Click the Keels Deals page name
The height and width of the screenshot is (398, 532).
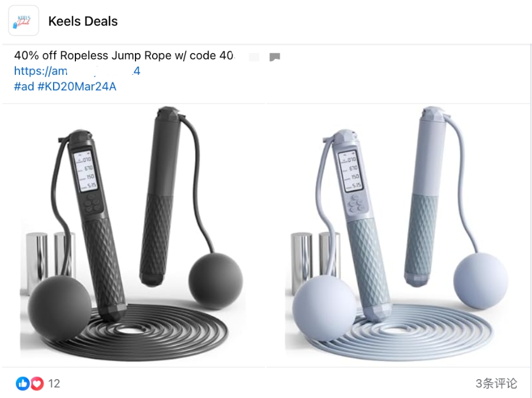click(83, 21)
